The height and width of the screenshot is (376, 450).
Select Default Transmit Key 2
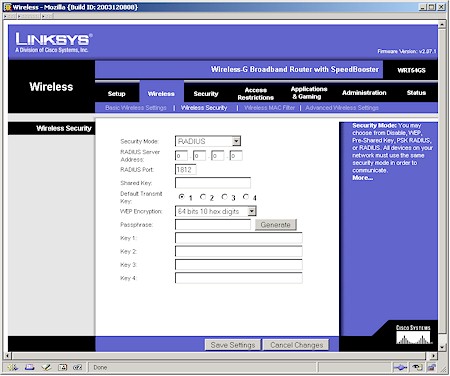coord(203,197)
